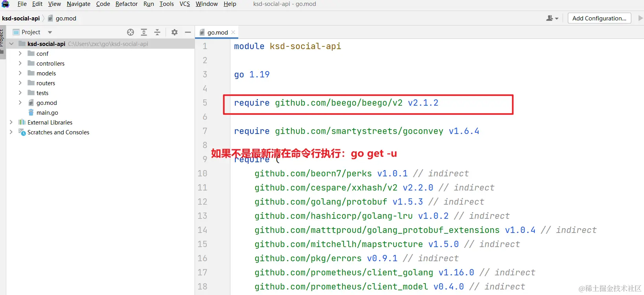Image resolution: width=644 pixels, height=295 pixels.
Task: Click the smartystreets/goconvey v1.6.4 line
Action: [x=357, y=131]
